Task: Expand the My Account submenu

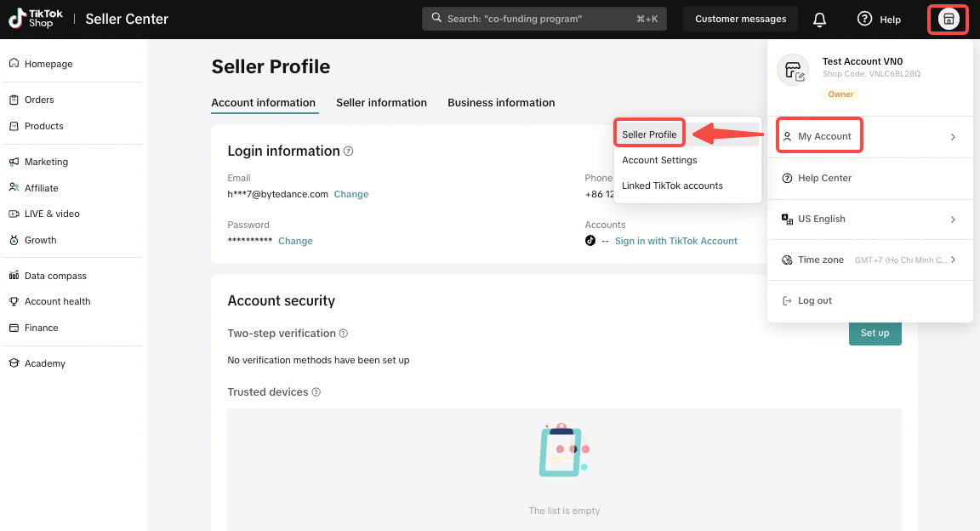Action: pyautogui.click(x=870, y=136)
